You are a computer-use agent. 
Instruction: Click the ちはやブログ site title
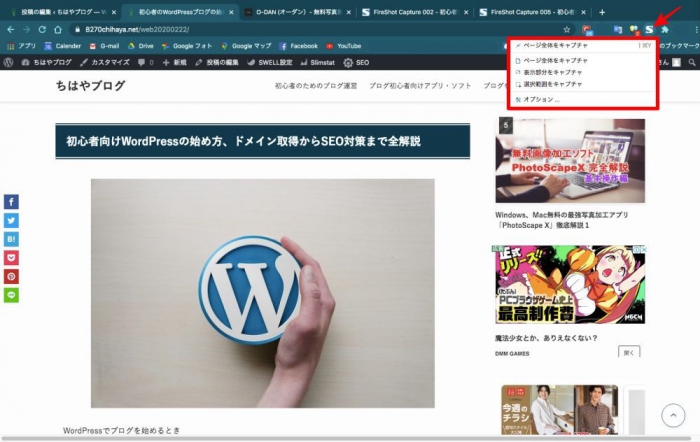click(x=90, y=86)
